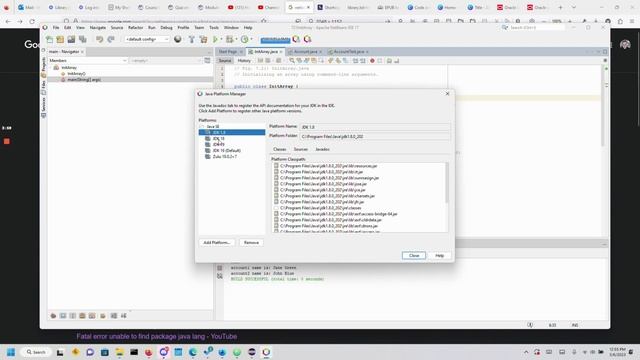This screenshot has height=360, width=640.
Task: Switch to the History view of editor
Action: click(x=244, y=61)
